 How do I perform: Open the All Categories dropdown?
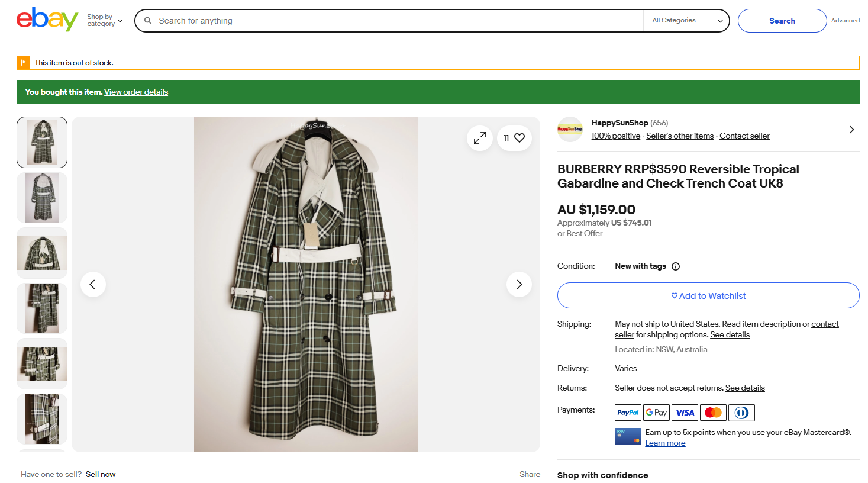pyautogui.click(x=687, y=21)
